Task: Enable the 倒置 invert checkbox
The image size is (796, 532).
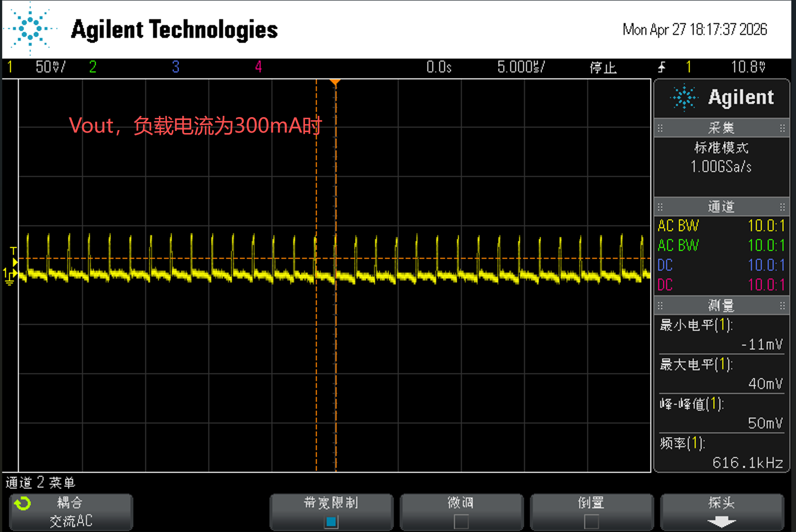Action: [591, 522]
